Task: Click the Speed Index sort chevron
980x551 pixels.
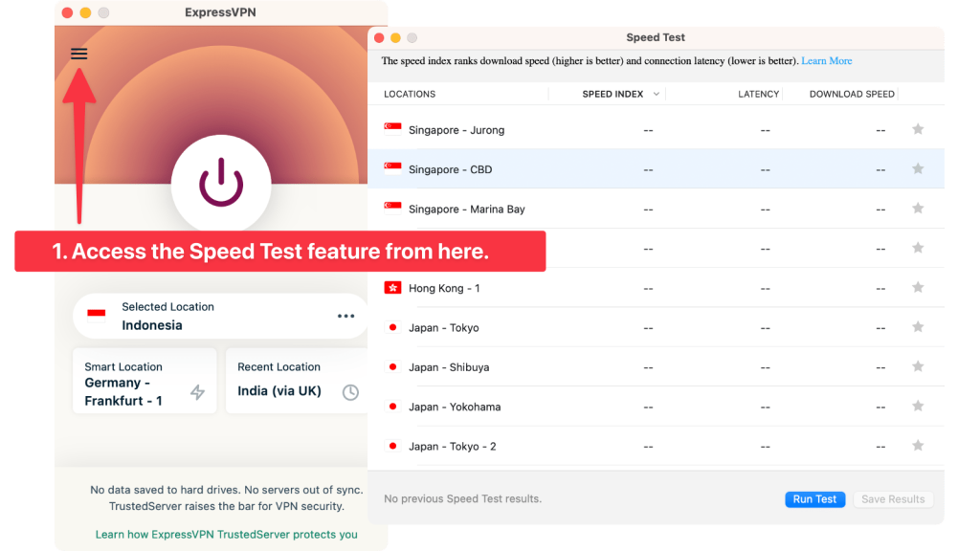Action: (657, 94)
